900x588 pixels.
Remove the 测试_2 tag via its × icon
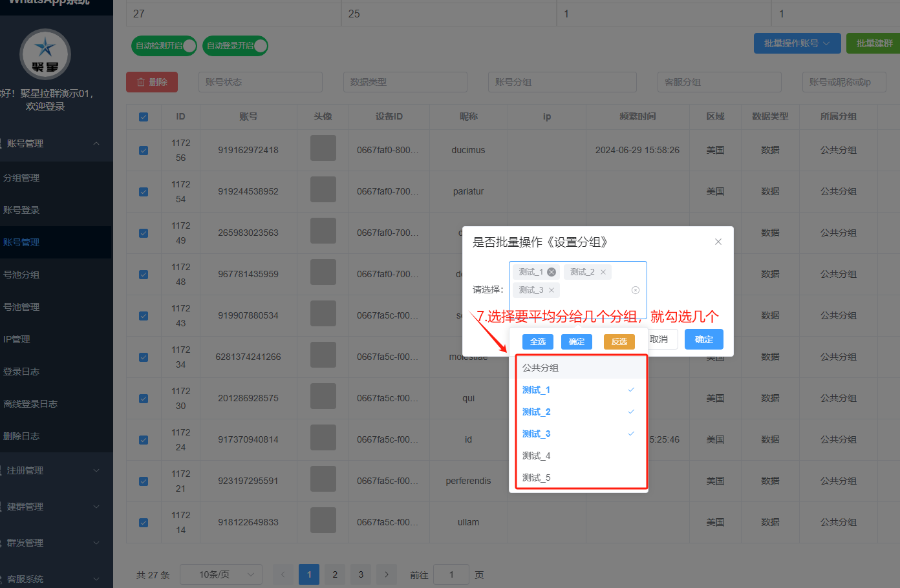point(603,271)
